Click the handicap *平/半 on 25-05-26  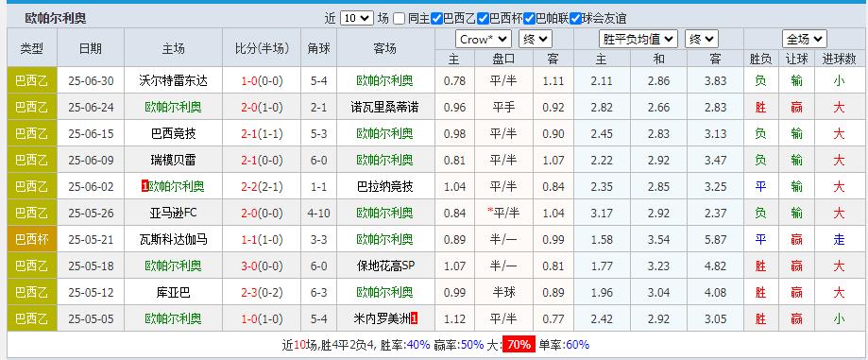(503, 213)
